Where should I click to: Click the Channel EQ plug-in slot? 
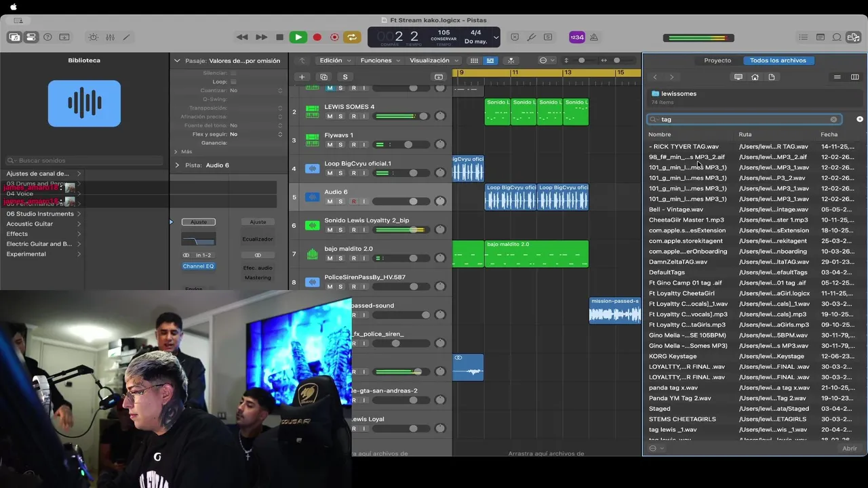click(199, 266)
